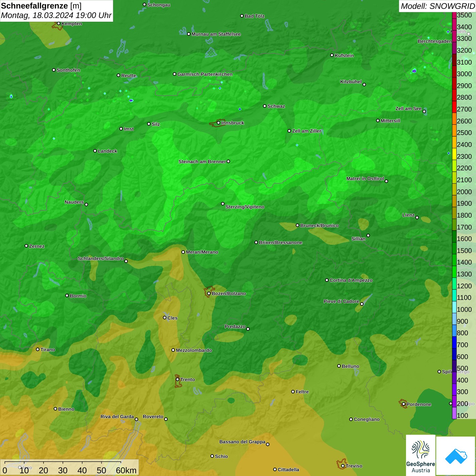Click the Kempten city marker

click(x=58, y=23)
